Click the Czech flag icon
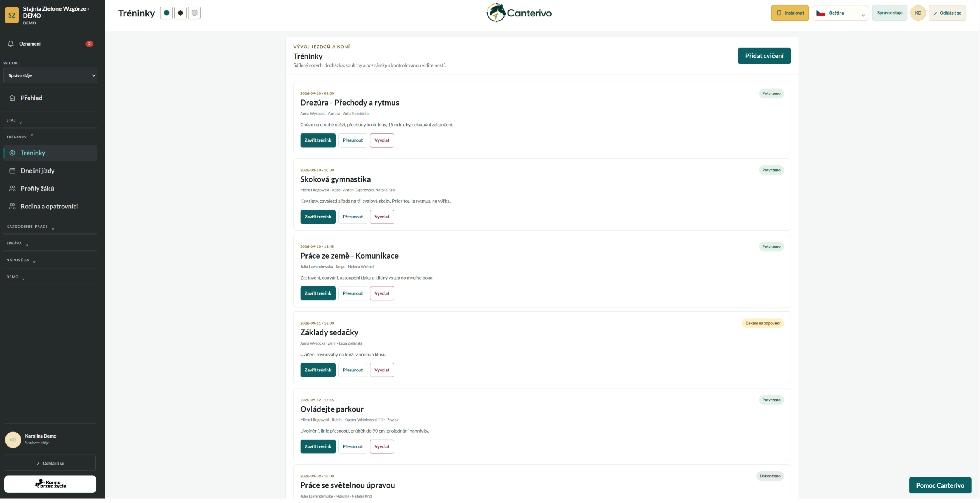This screenshot has height=503, width=980. [x=820, y=13]
